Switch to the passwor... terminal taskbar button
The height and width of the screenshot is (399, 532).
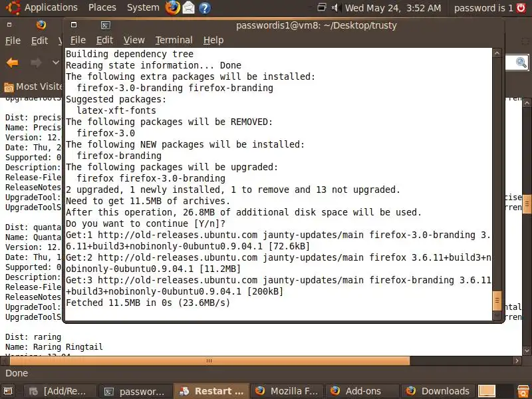pyautogui.click(x=136, y=391)
